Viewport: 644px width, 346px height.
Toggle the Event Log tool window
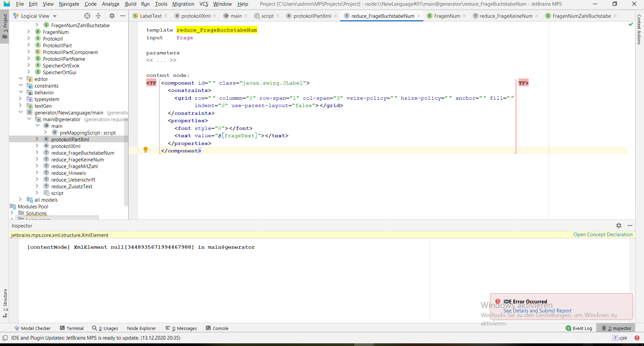click(579, 328)
